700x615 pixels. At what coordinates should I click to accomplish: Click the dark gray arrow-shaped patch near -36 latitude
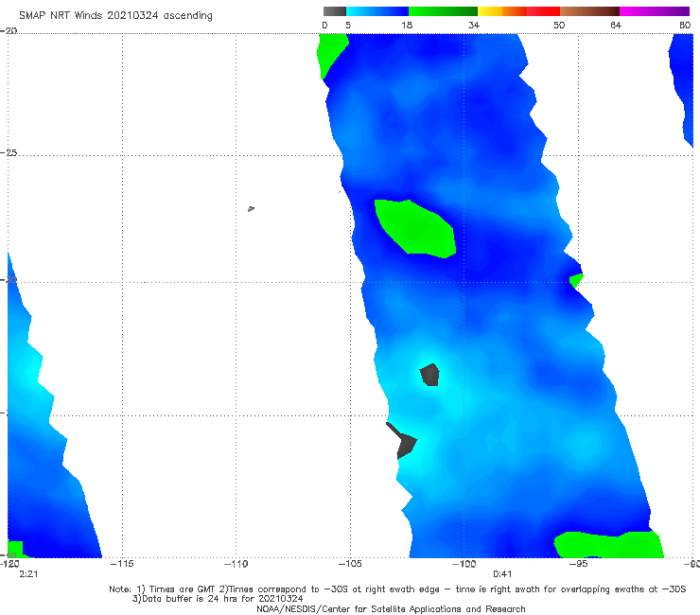[404, 442]
